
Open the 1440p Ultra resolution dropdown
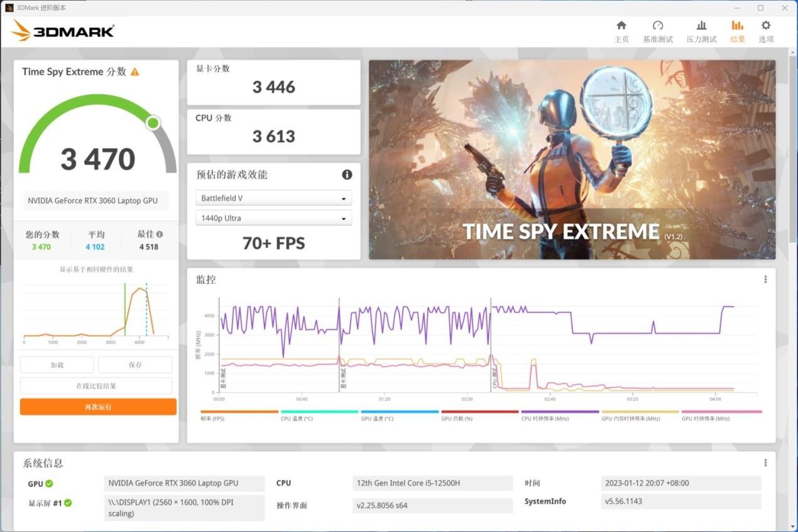tap(273, 218)
